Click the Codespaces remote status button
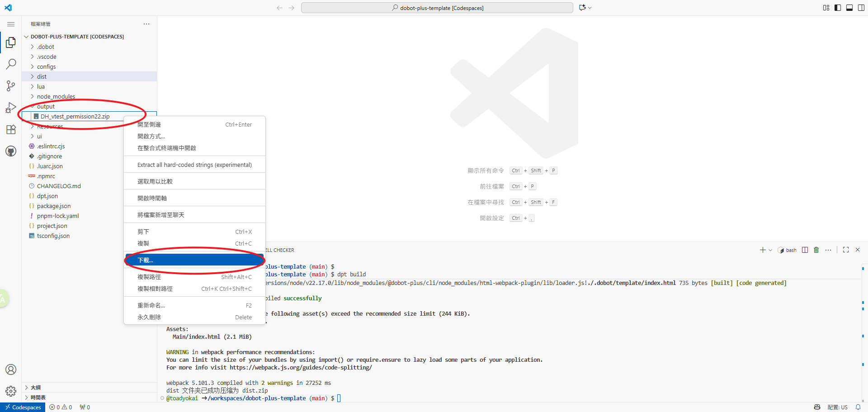This screenshot has height=412, width=868. [23, 407]
